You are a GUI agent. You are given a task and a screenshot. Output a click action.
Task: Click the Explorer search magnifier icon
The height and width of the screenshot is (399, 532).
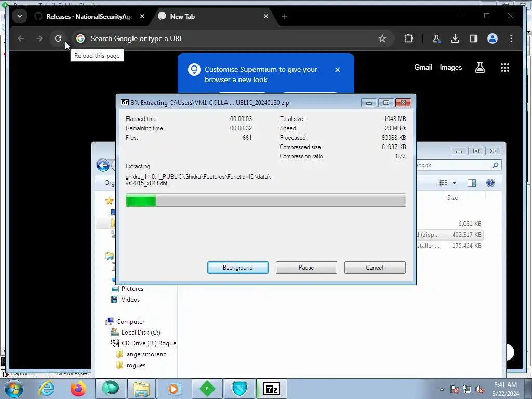click(x=495, y=165)
